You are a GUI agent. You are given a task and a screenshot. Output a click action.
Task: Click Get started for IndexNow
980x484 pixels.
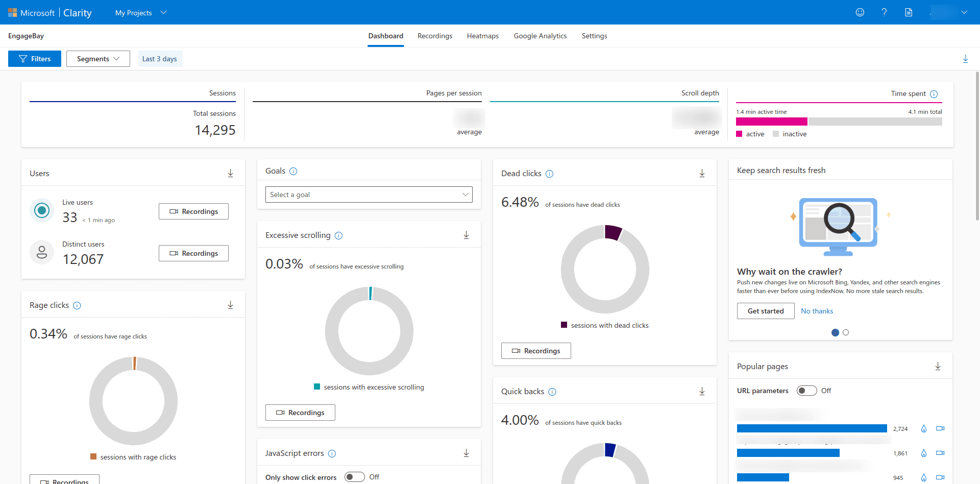click(x=766, y=311)
